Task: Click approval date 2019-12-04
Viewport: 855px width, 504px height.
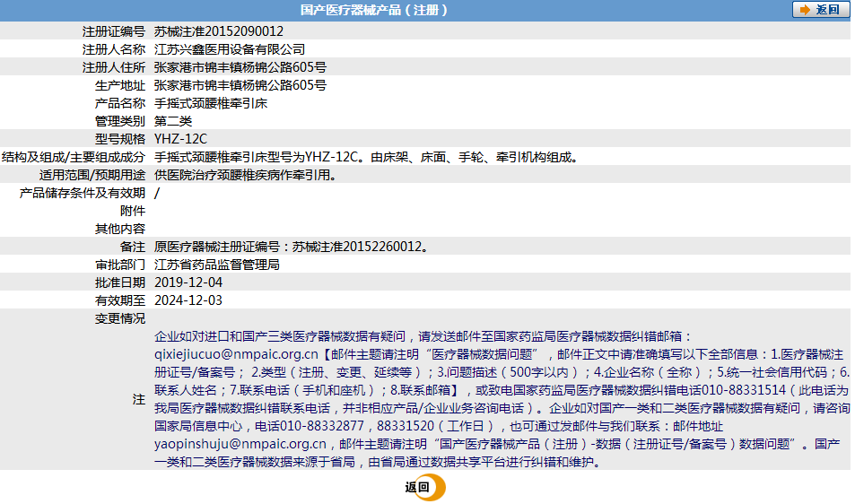Action: tap(188, 282)
